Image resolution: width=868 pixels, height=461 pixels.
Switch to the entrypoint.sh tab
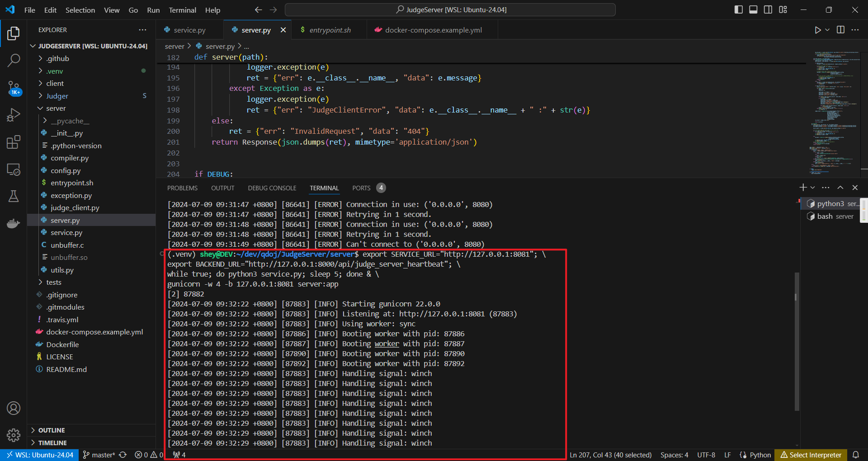point(329,30)
